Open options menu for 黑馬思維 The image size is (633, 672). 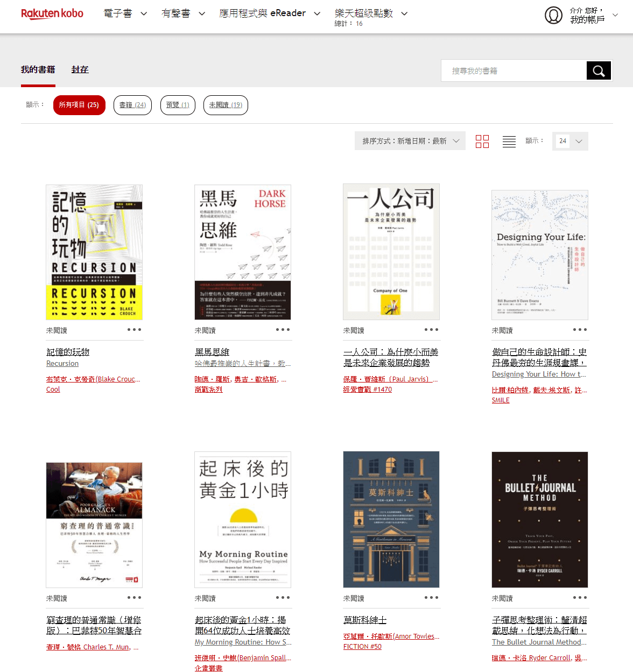(x=282, y=330)
